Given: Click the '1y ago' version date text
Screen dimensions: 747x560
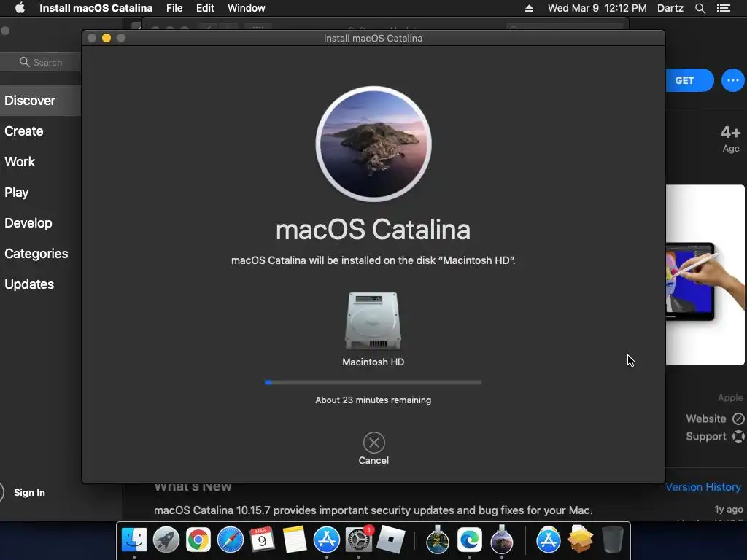Looking at the screenshot, I should coord(729,509).
